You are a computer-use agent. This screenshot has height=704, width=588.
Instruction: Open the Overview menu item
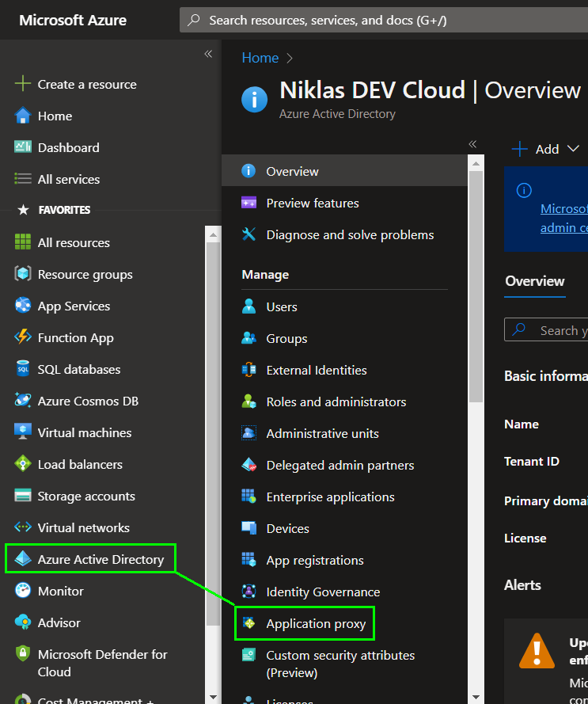[x=292, y=171]
